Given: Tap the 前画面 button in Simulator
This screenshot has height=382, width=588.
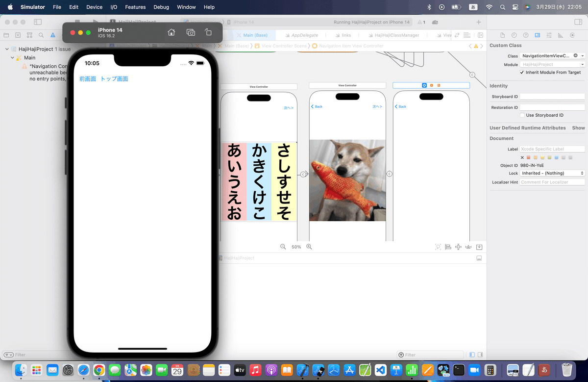Looking at the screenshot, I should click(88, 79).
